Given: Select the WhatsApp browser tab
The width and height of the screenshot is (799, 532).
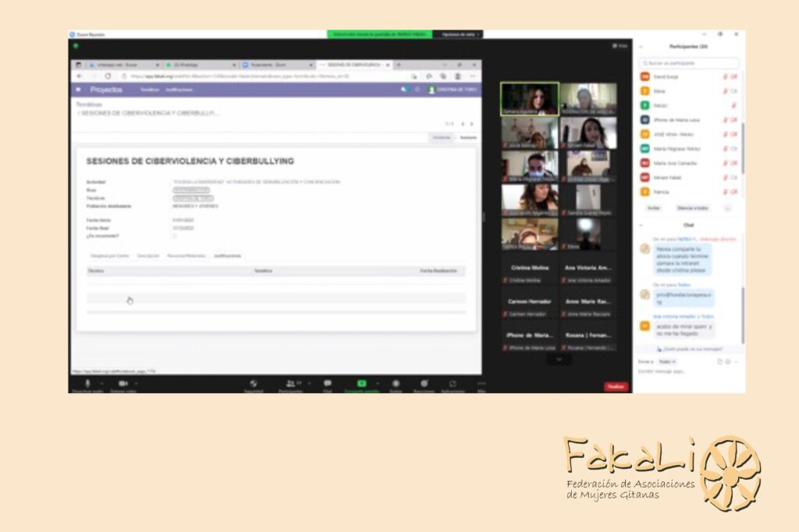Looking at the screenshot, I should [x=201, y=66].
